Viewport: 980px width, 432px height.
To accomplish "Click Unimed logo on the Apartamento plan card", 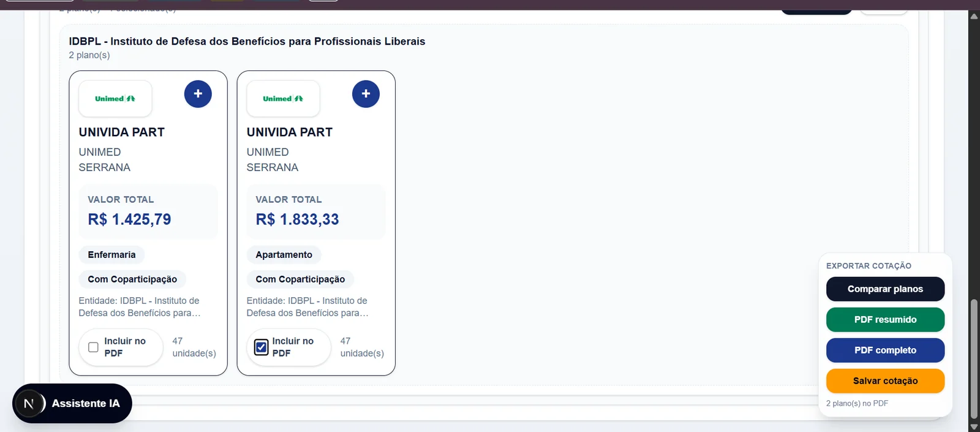I will pos(283,99).
